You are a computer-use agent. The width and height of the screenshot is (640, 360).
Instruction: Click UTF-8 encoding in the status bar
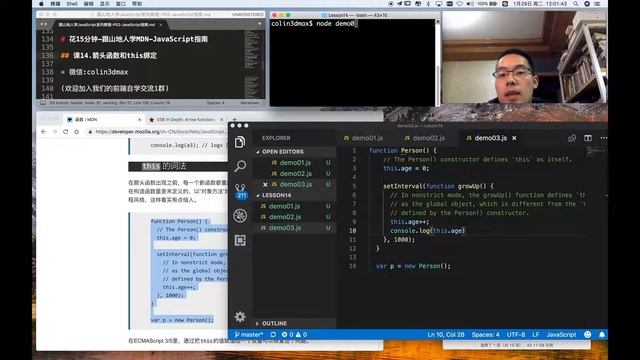516,334
